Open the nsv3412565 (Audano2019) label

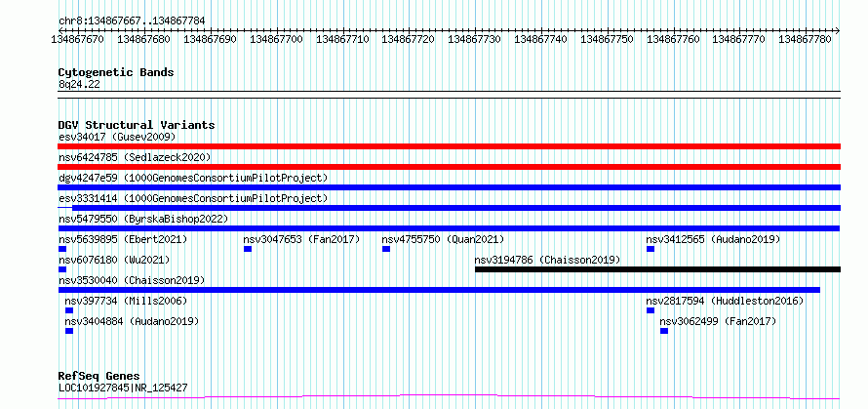coord(713,239)
